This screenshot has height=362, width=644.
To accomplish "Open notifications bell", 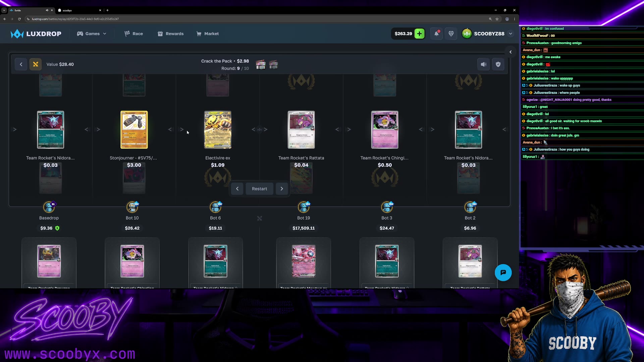I will 436,34.
